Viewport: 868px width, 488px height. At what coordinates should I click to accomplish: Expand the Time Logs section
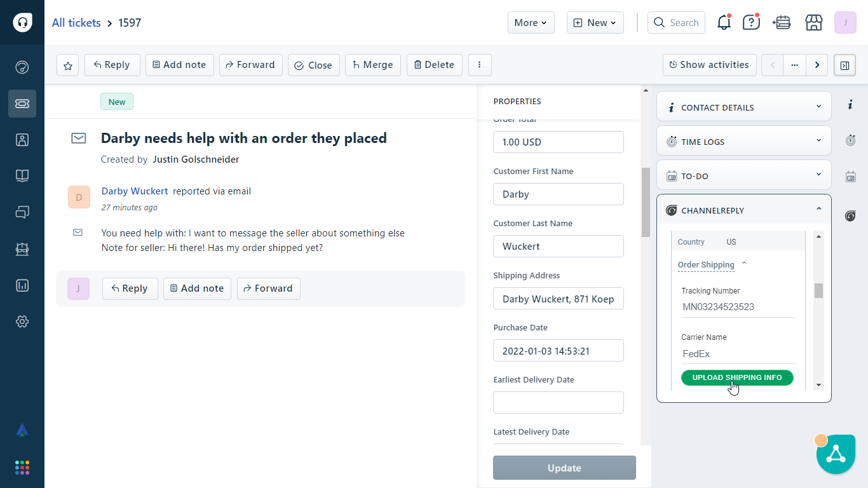click(743, 141)
